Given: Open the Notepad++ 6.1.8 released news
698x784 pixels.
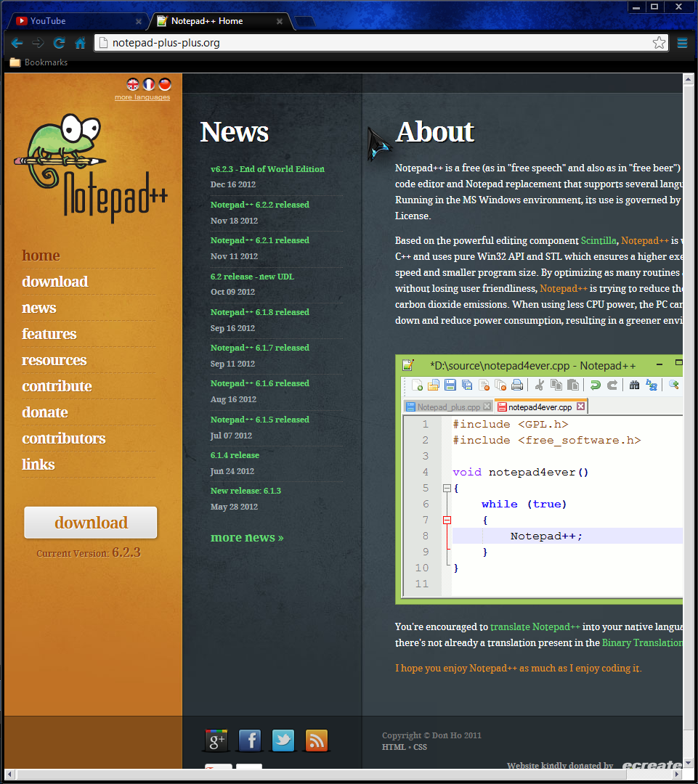Looking at the screenshot, I should click(260, 312).
